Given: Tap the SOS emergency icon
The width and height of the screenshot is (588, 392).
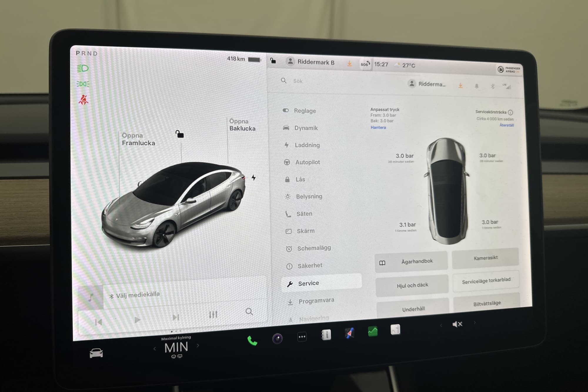Looking at the screenshot, I should tap(365, 64).
